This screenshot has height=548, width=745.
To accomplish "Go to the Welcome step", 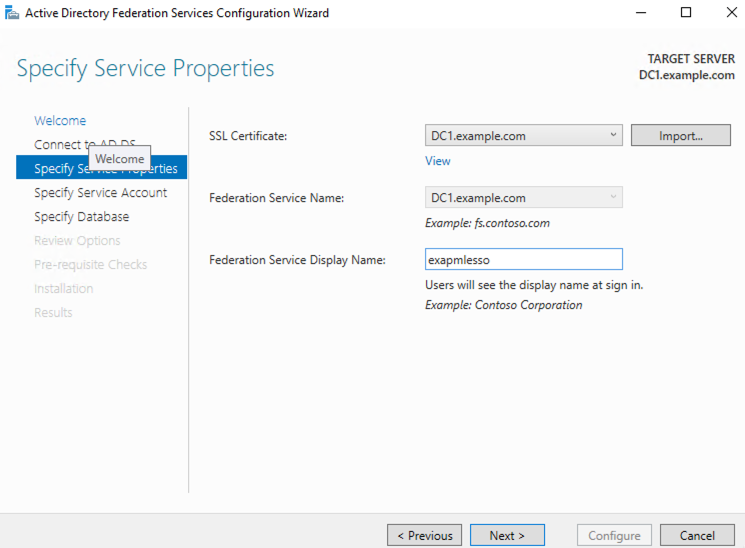I will click(60, 120).
